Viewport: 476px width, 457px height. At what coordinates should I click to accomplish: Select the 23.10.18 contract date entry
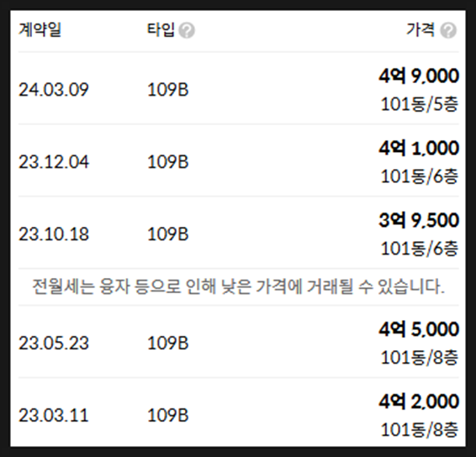pyautogui.click(x=54, y=234)
